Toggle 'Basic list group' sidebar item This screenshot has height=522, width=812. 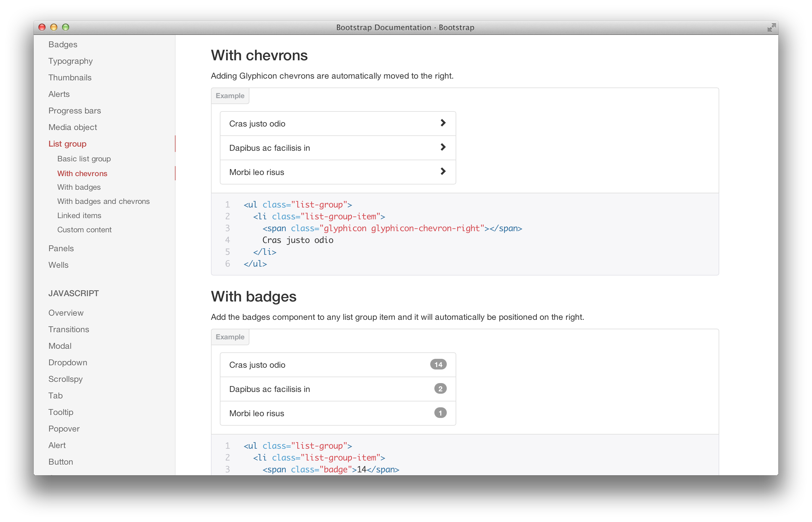[x=85, y=159]
